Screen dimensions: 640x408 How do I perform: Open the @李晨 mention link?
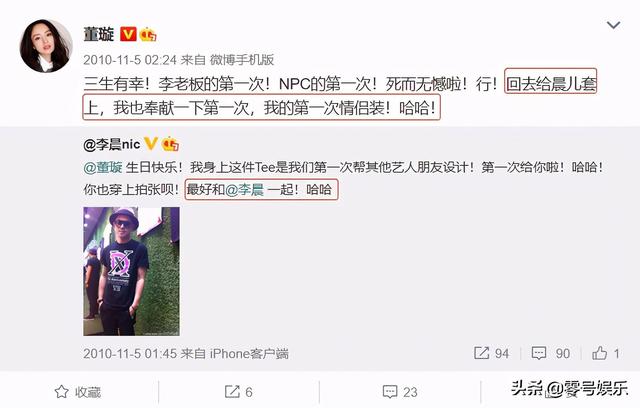click(244, 189)
